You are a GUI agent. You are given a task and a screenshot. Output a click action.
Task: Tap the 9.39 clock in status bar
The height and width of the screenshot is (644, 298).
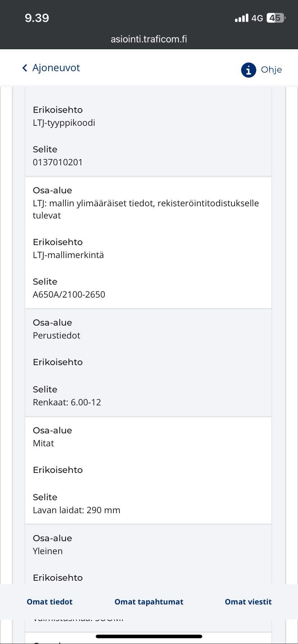point(37,18)
